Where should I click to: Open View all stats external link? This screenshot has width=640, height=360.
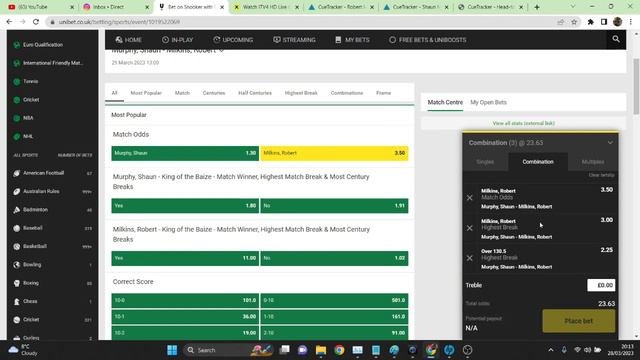click(523, 123)
